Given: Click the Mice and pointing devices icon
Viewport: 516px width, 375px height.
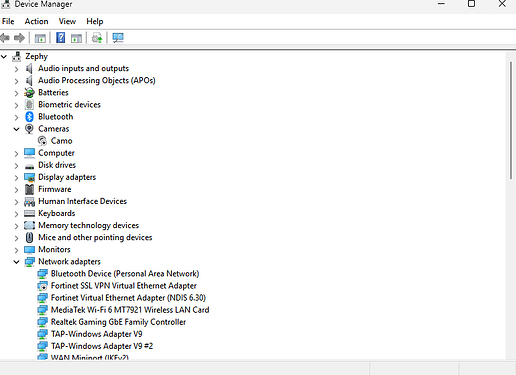Looking at the screenshot, I should [x=29, y=238].
